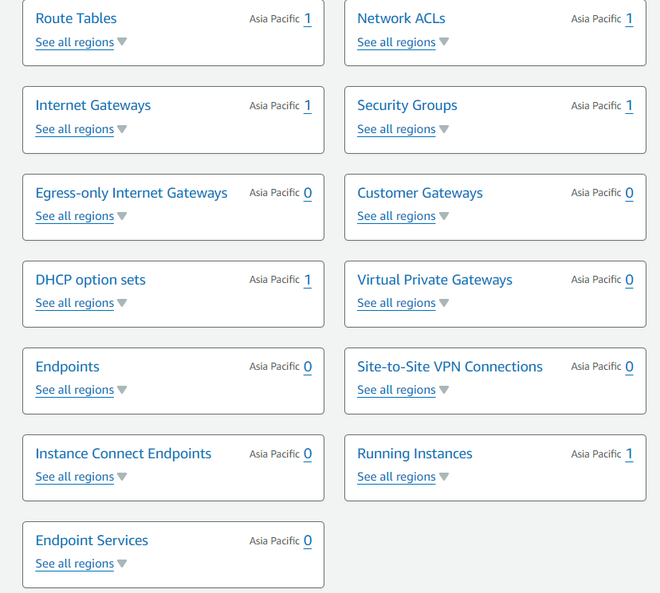Expand See all regions under Running Instances
Viewport: 660px width, 593px height.
(x=397, y=477)
